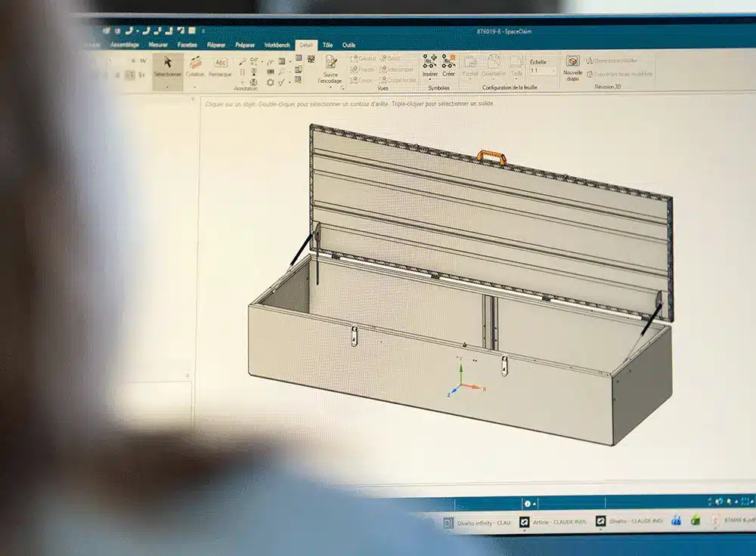Open the Vues group dialog launcher
Image resolution: width=756 pixels, height=556 pixels.
342,88
